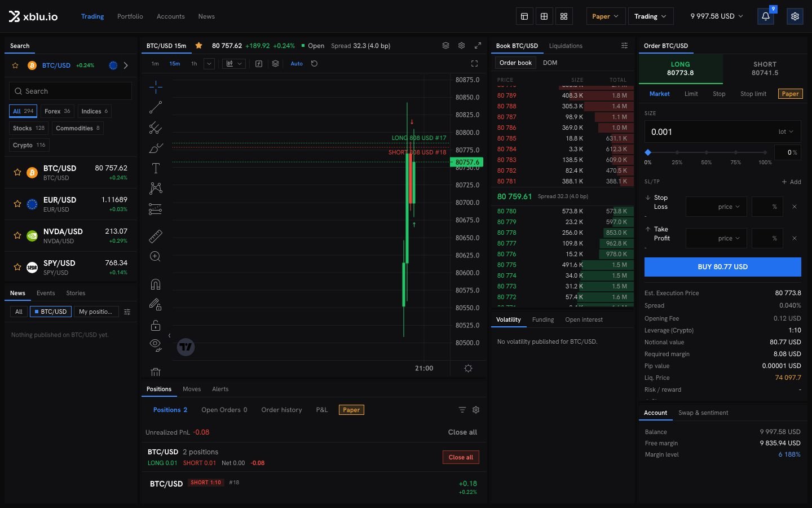Open order book filter settings icon
Screen dimensions: 812x508
(x=624, y=46)
